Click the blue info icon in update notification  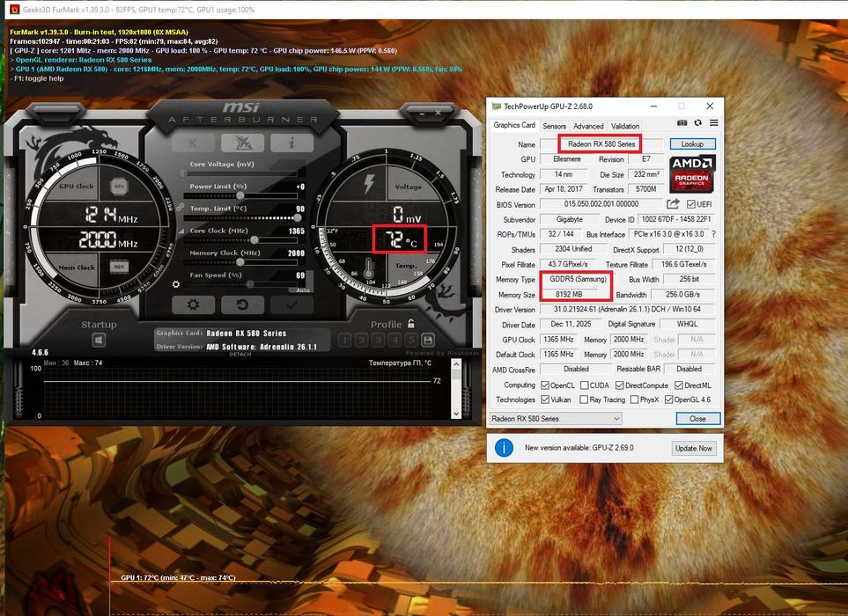504,447
